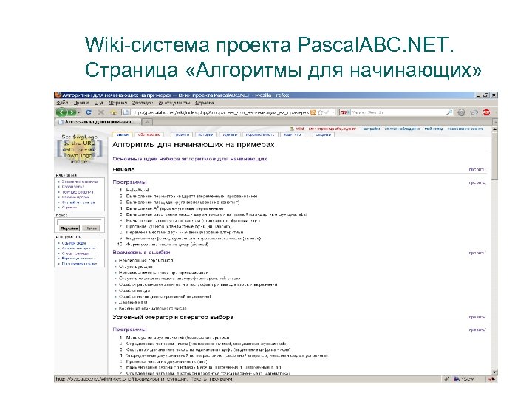Open a new tab with the tab-strip plus button
The height and width of the screenshot is (399, 532).
tap(147, 122)
